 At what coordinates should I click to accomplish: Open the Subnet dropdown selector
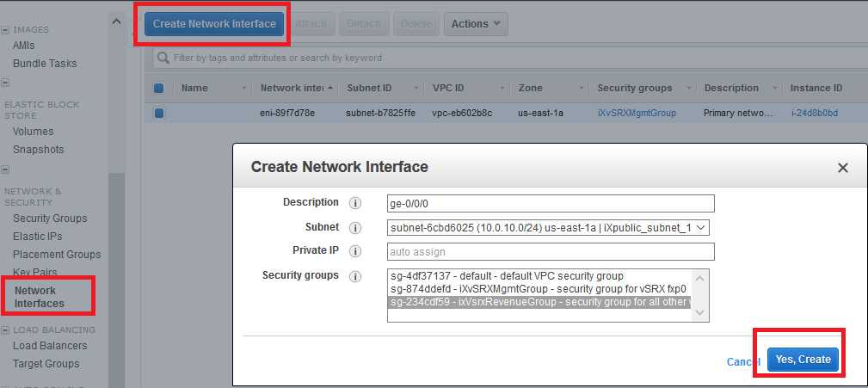[549, 228]
